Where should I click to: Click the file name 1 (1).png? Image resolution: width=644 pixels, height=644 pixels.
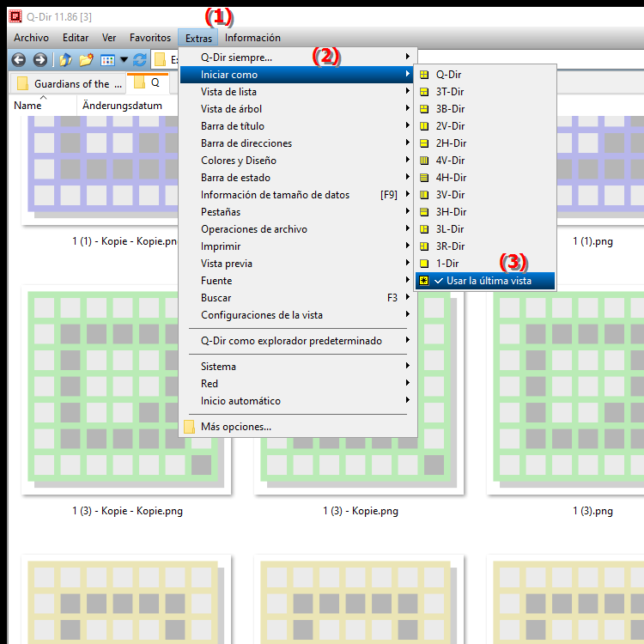click(x=592, y=241)
